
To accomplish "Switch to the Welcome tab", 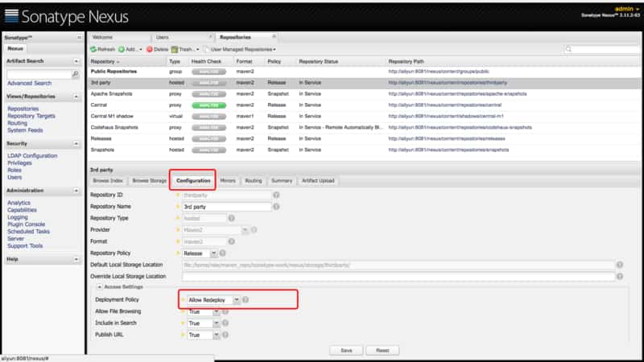I will 103,37.
